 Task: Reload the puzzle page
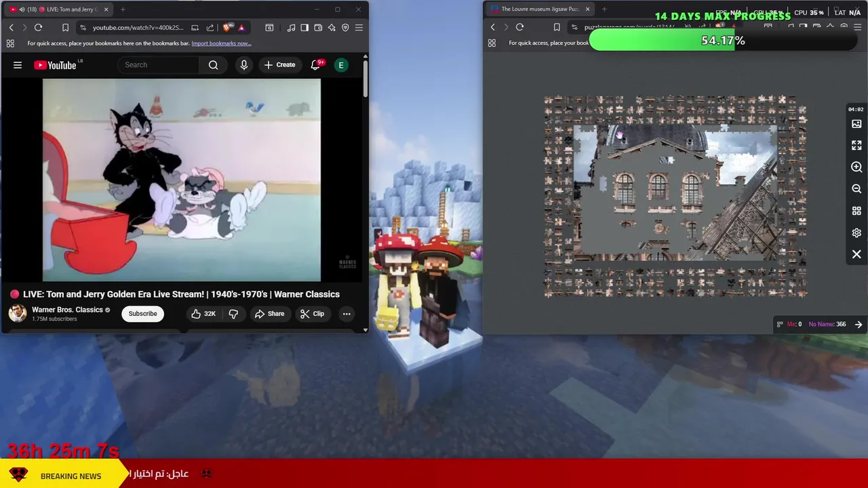[519, 27]
